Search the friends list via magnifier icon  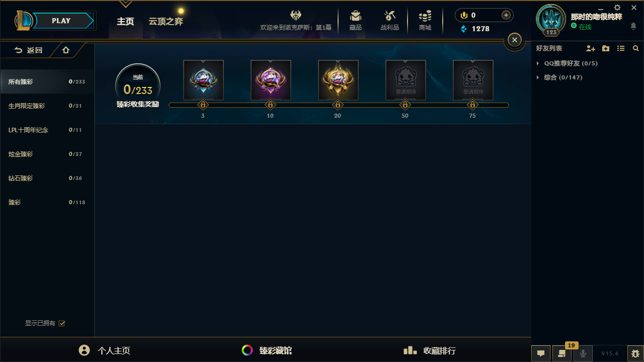[636, 48]
